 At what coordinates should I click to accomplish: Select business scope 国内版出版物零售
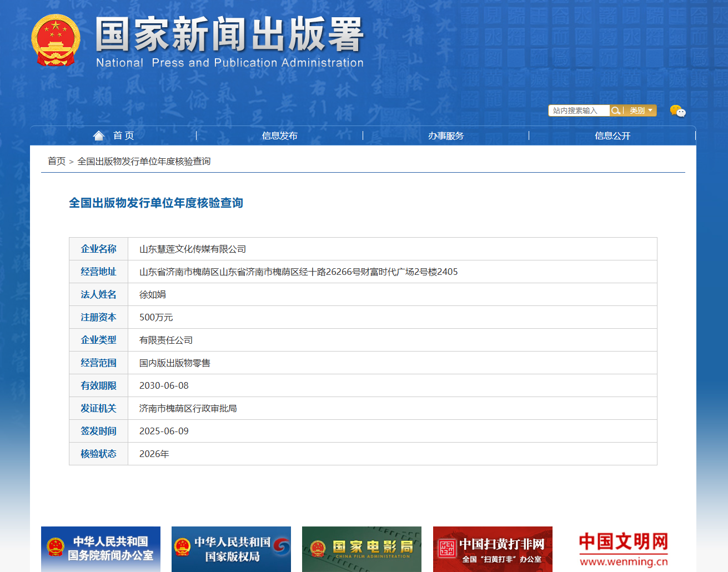tap(175, 363)
